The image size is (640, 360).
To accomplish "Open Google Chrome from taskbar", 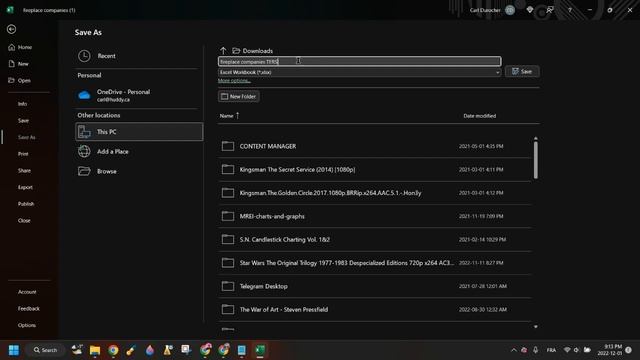I will (113, 350).
